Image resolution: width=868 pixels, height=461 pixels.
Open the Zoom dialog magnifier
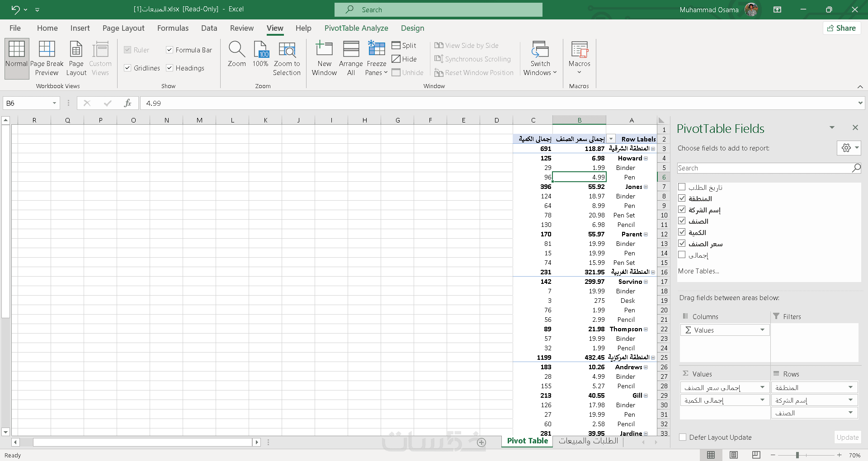click(237, 54)
